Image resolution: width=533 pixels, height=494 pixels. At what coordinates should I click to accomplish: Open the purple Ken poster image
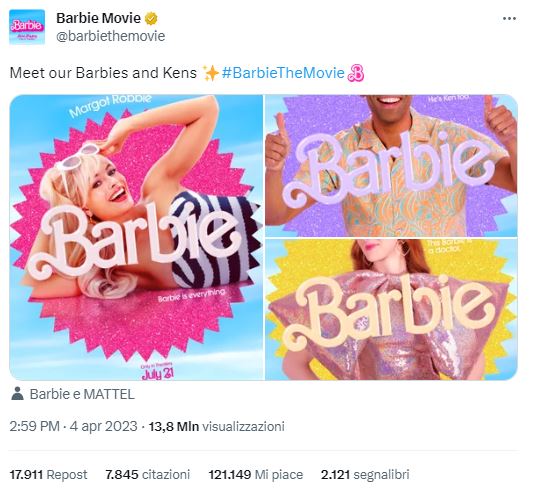coord(391,166)
